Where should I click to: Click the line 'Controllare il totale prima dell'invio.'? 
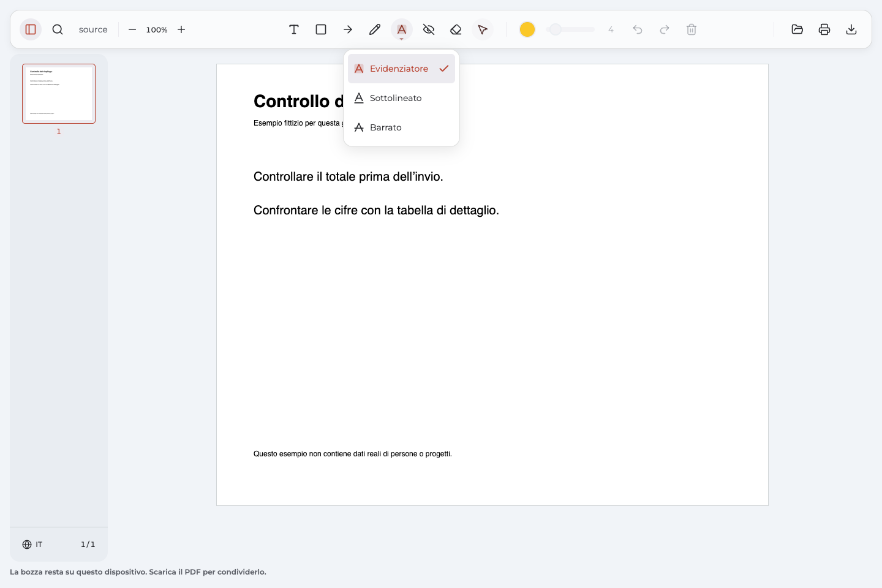tap(348, 176)
